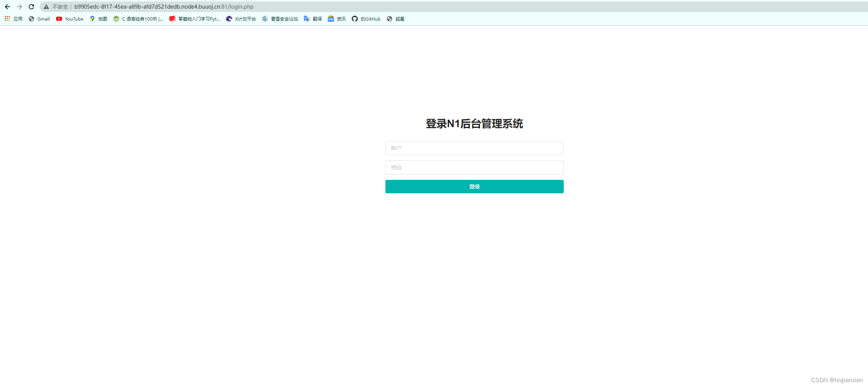Click the 密码 password input field
This screenshot has width=868, height=387.
474,167
